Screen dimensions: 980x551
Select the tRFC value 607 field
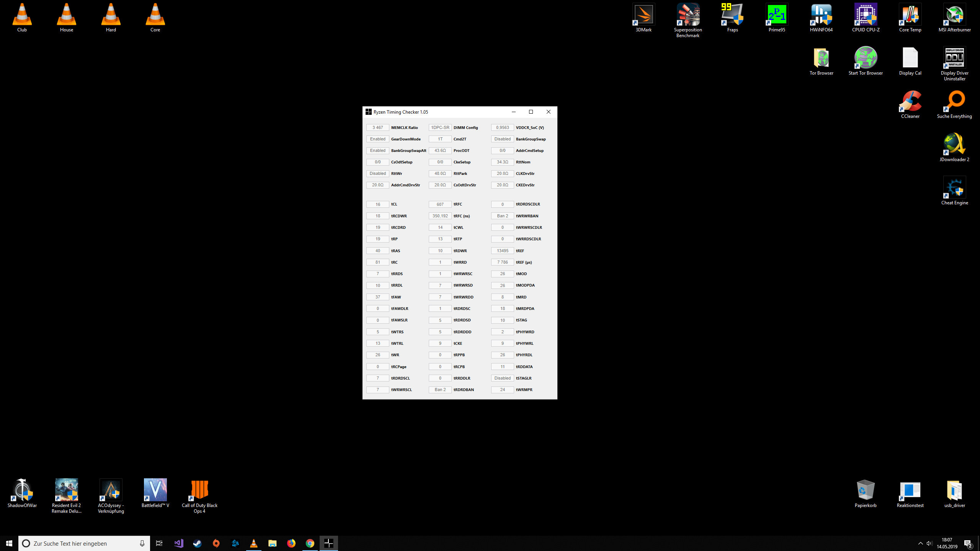click(440, 204)
